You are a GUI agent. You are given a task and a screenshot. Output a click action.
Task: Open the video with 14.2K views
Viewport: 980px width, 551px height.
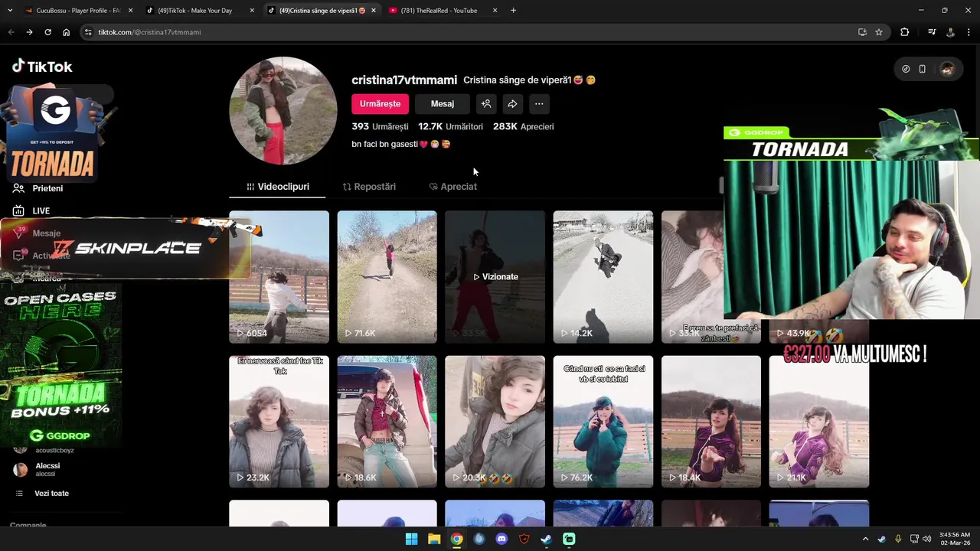tap(603, 277)
